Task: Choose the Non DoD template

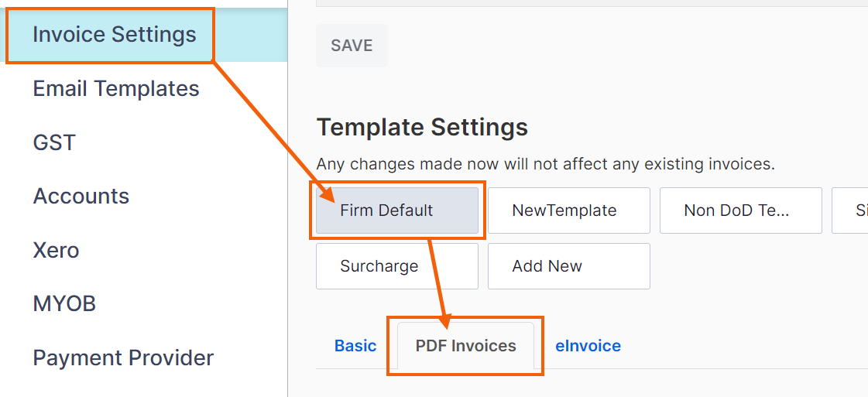Action: click(x=741, y=210)
